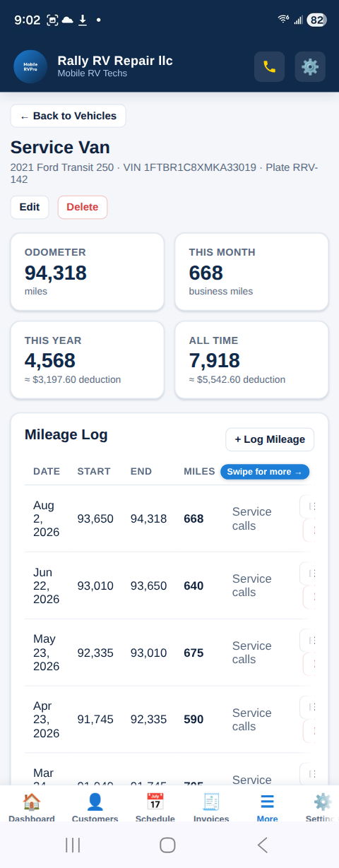Select the Odometer 94,318 card
This screenshot has height=868, width=339.
pos(87,272)
